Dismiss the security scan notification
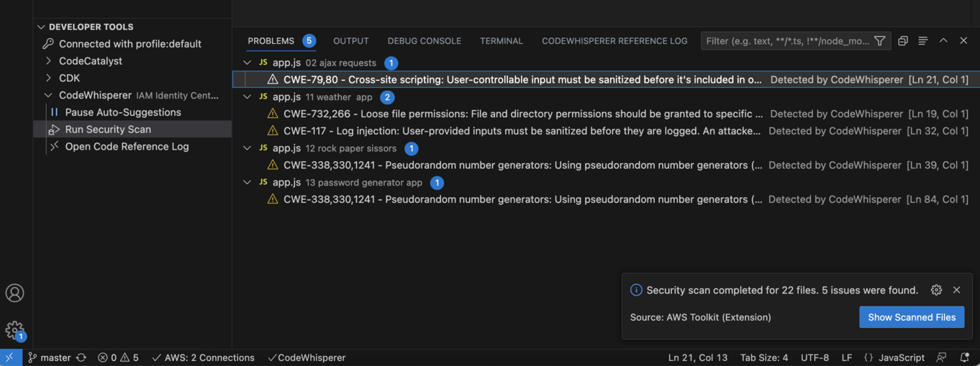Image resolution: width=980 pixels, height=366 pixels. [956, 290]
